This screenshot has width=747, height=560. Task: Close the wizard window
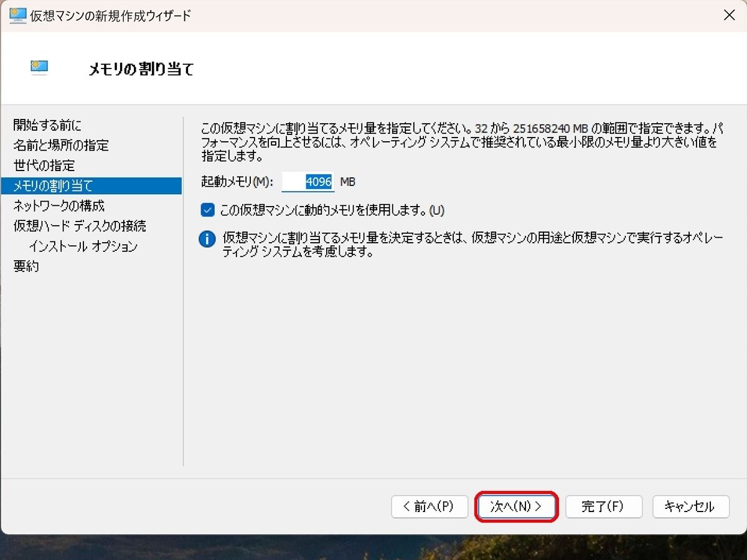730,16
